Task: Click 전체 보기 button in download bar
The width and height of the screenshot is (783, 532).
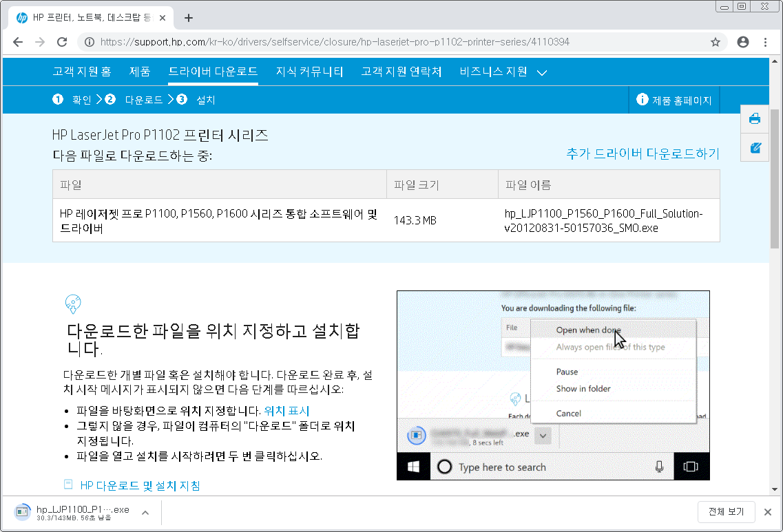Action: (x=726, y=511)
